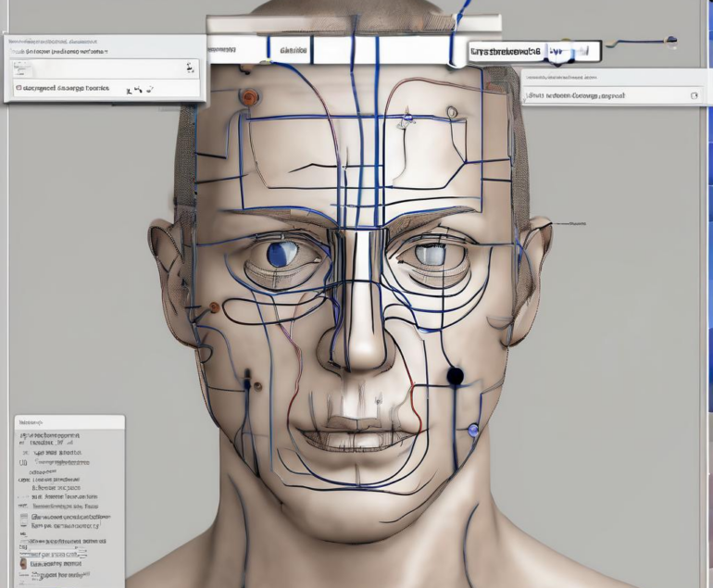Expand the header of the bottom-left panel

[69, 421]
